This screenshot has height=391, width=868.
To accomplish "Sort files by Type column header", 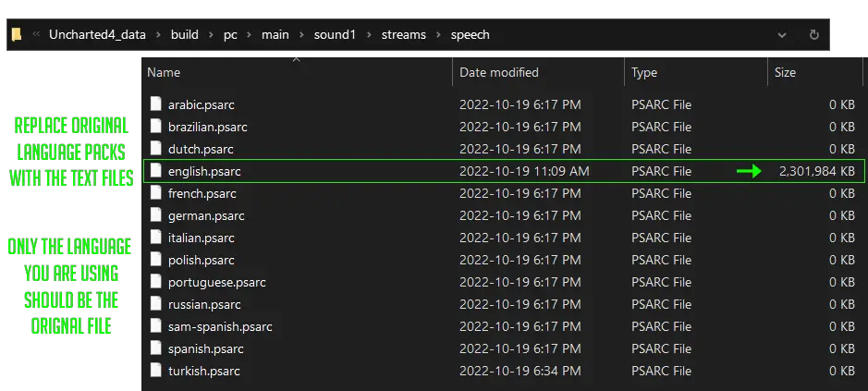I will pyautogui.click(x=643, y=72).
